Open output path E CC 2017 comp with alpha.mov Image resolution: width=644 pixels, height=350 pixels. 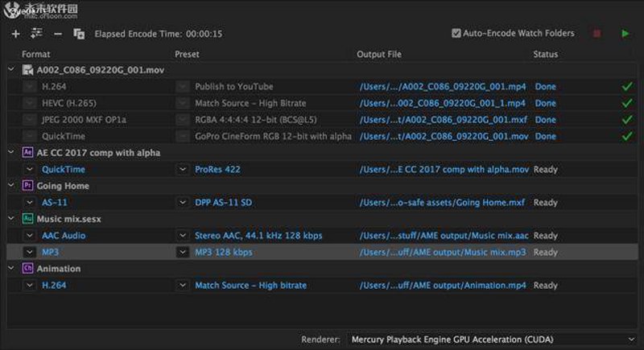pyautogui.click(x=444, y=170)
